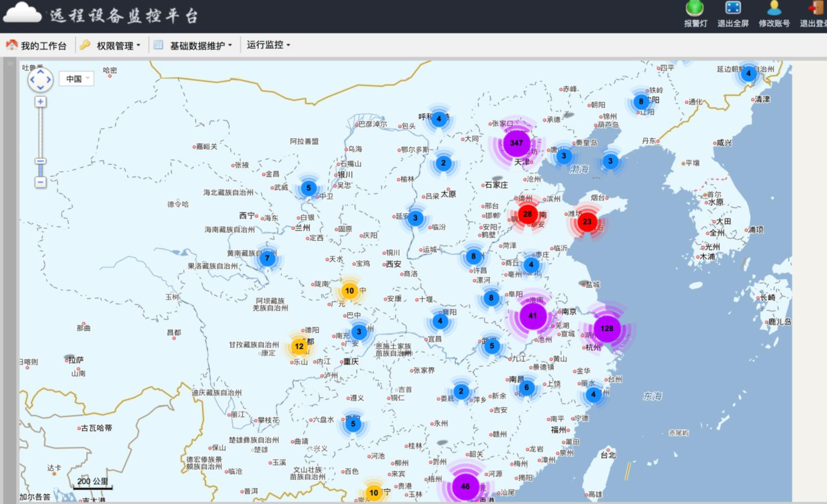Click the upward pan arrow on the map
This screenshot has height=504, width=827.
pos(41,71)
